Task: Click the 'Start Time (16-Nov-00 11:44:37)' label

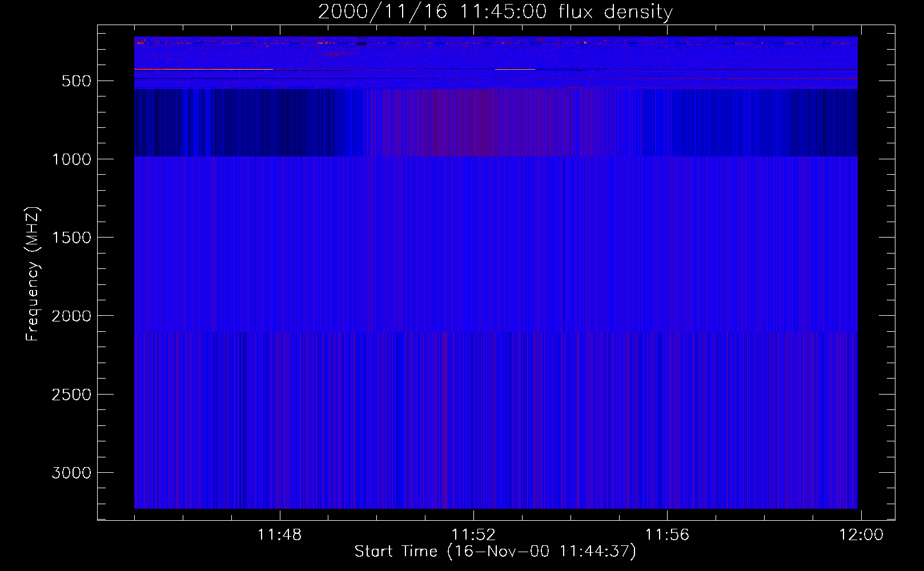Action: (x=495, y=552)
